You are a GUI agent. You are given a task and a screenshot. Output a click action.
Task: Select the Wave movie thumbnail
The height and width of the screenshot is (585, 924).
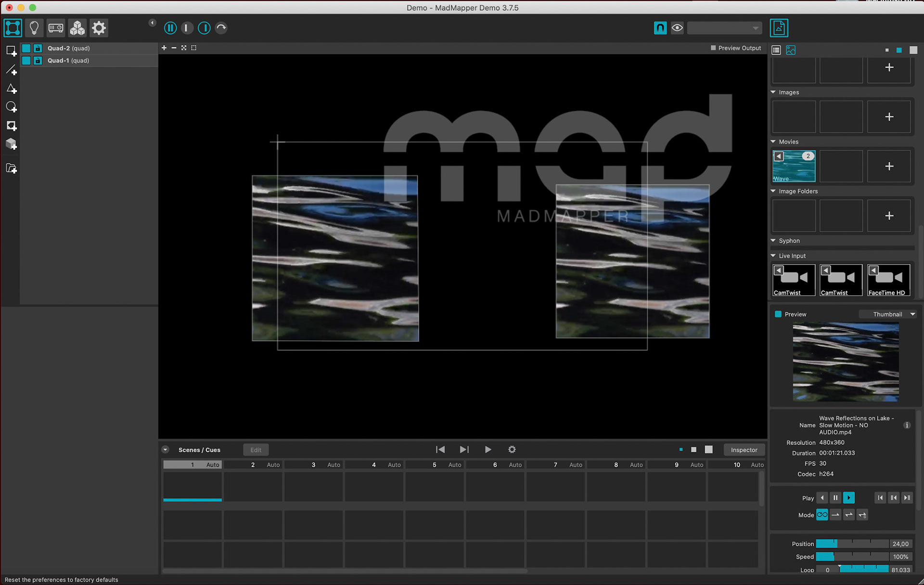coord(794,166)
